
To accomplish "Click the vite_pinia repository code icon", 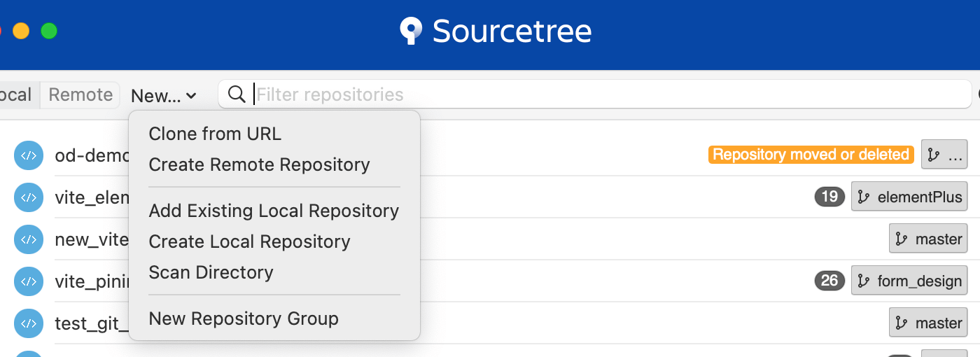I will [x=29, y=281].
